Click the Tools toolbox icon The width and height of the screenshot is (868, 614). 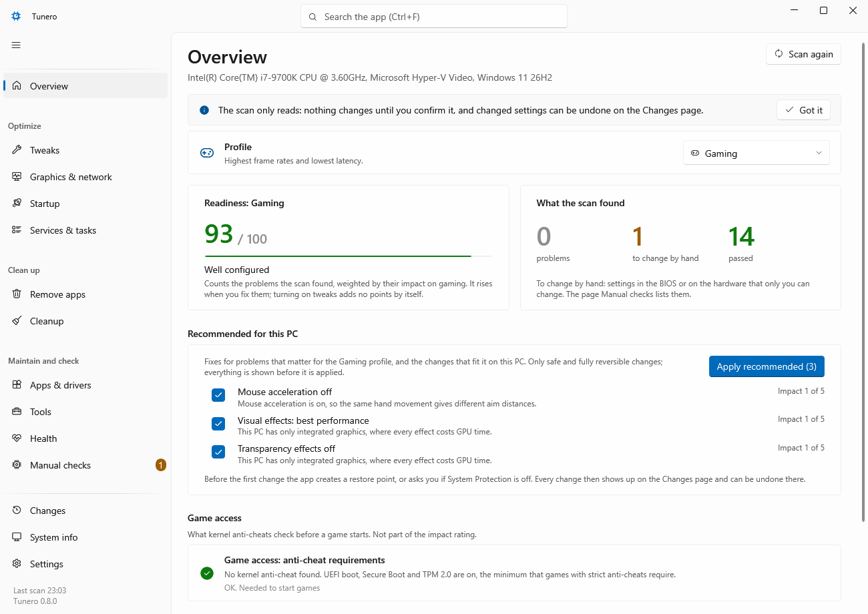pyautogui.click(x=17, y=412)
